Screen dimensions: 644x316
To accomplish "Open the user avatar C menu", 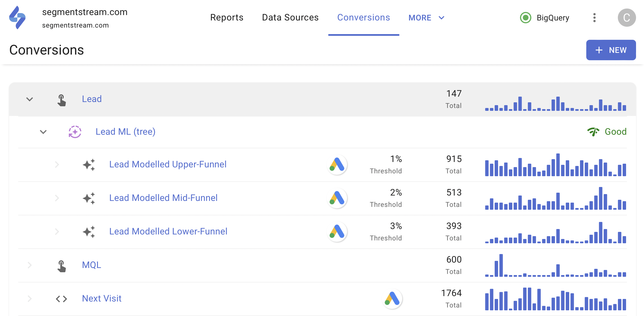I will 627,18.
